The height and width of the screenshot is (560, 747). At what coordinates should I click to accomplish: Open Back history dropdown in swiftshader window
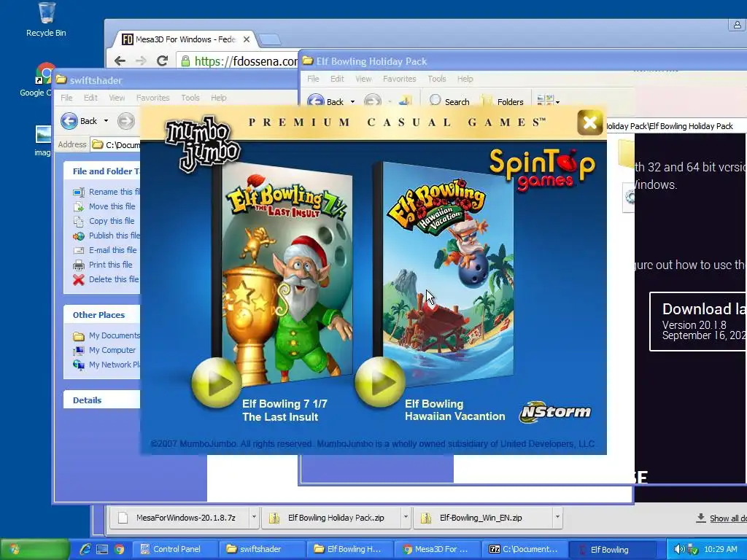[x=106, y=121]
